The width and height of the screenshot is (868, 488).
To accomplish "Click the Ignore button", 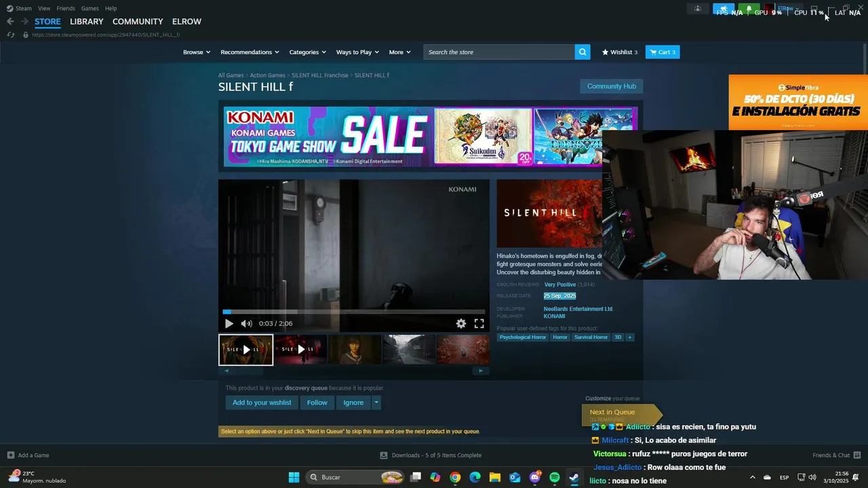I will (353, 403).
